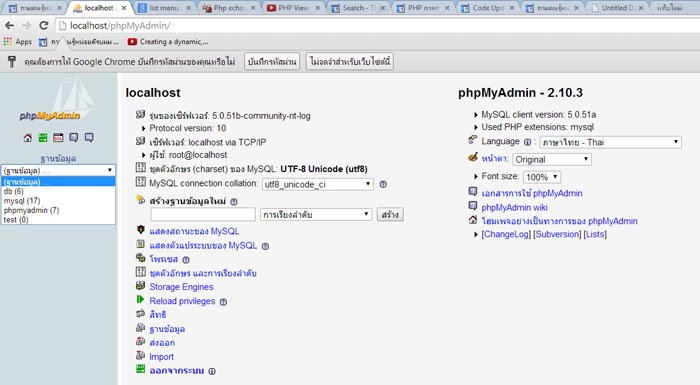This screenshot has width=700, height=385.
Task: Open the Subversion link
Action: pyautogui.click(x=557, y=234)
